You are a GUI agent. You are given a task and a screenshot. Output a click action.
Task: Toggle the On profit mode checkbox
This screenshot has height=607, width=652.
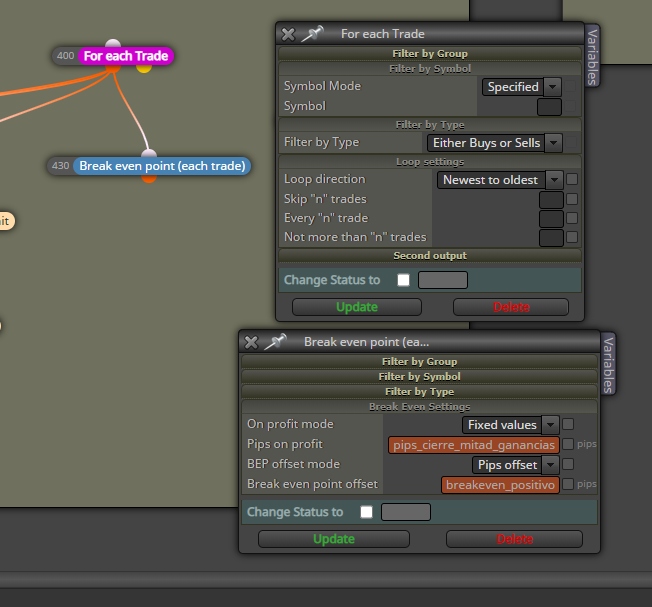tap(568, 424)
